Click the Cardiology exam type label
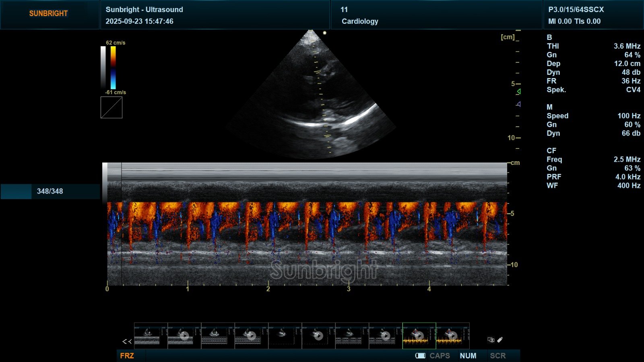 (360, 21)
